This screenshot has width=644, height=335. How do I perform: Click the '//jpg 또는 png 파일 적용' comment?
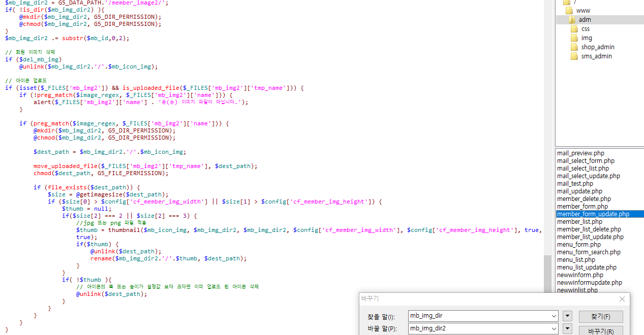coord(111,223)
